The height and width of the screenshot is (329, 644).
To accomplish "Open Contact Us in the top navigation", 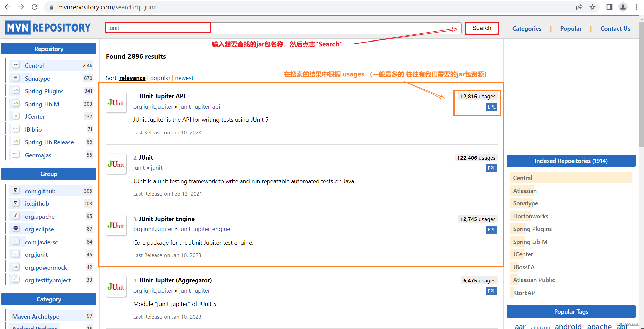I will [x=615, y=29].
